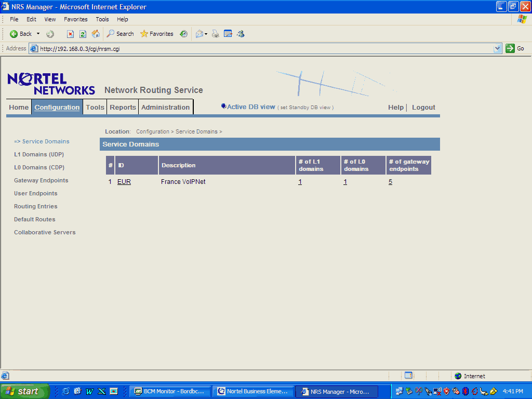Open the Edit menu

click(x=31, y=19)
